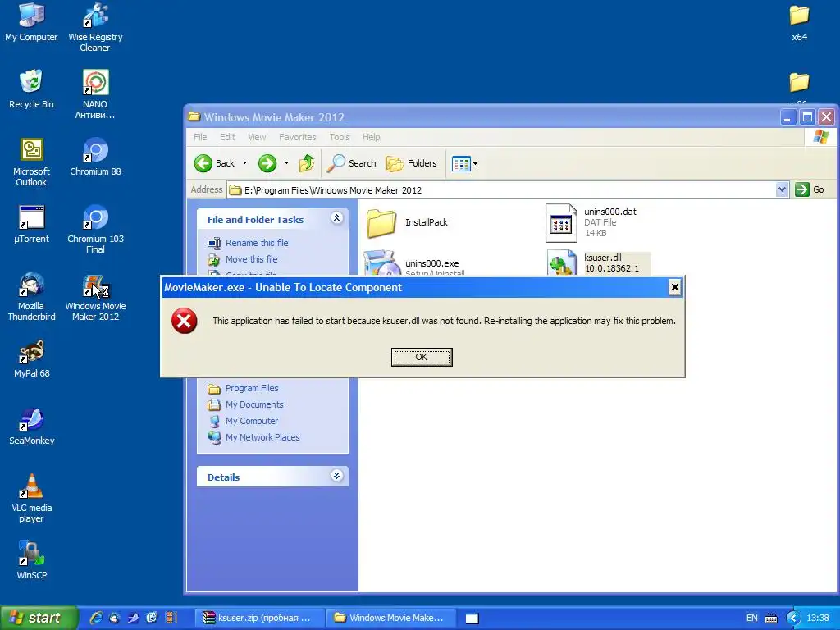This screenshot has height=630, width=840.
Task: Open My Computer desktop icon
Action: [x=31, y=22]
